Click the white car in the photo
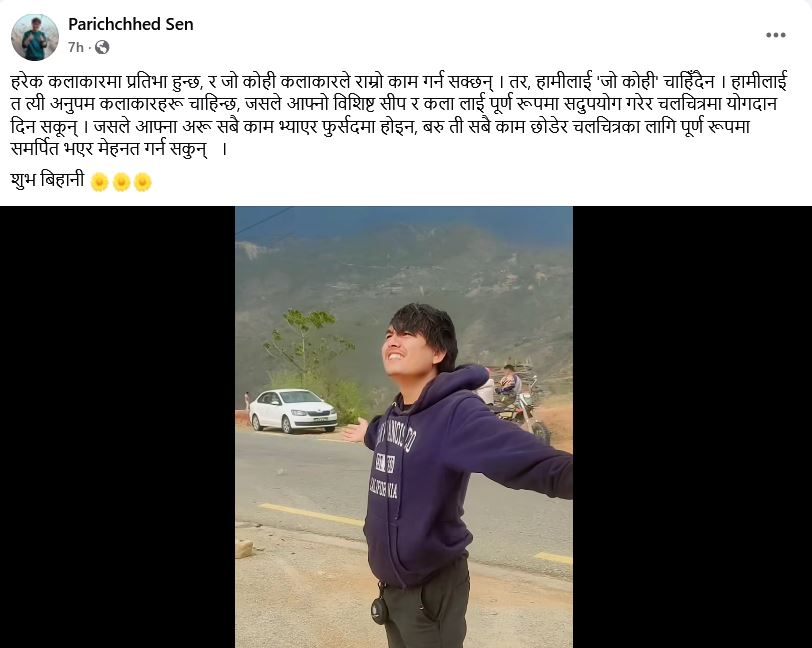The width and height of the screenshot is (812, 648). click(293, 411)
